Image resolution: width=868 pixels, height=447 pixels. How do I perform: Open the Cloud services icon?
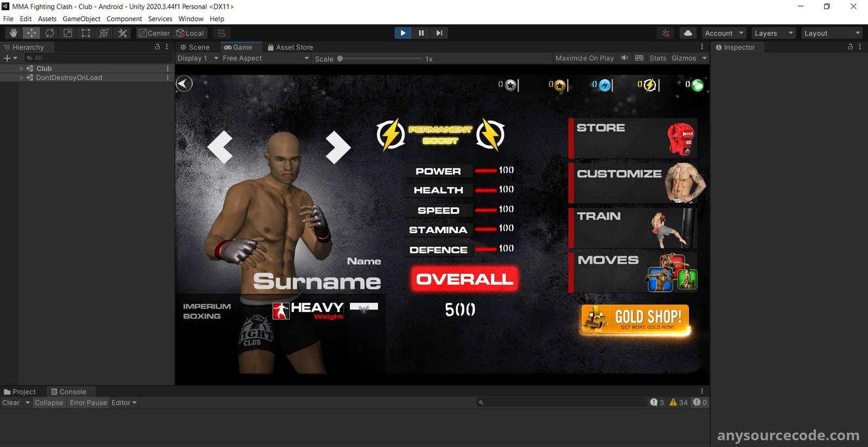pyautogui.click(x=688, y=33)
